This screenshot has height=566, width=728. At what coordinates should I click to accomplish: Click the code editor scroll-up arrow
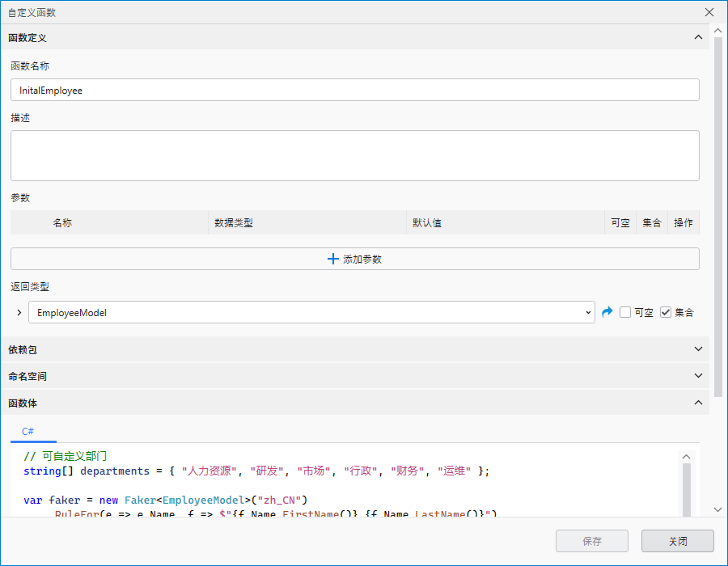point(687,456)
